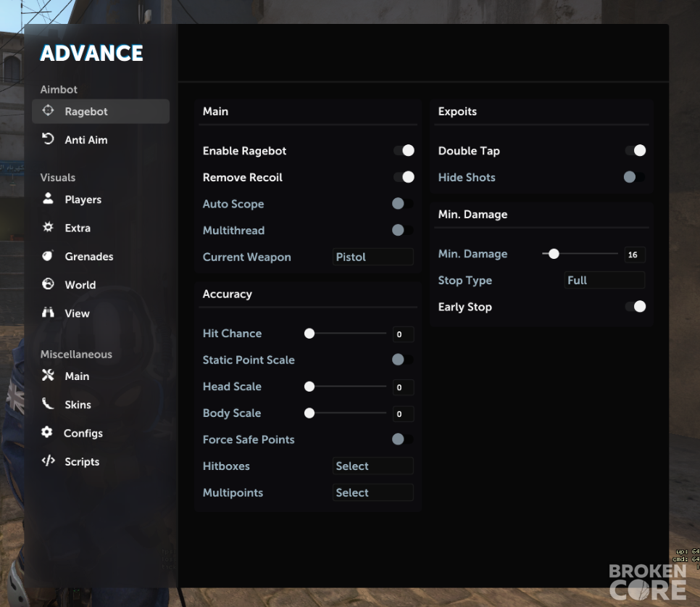Screen dimensions: 700x607
Task: Click the Grenades bomb icon
Action: point(47,255)
